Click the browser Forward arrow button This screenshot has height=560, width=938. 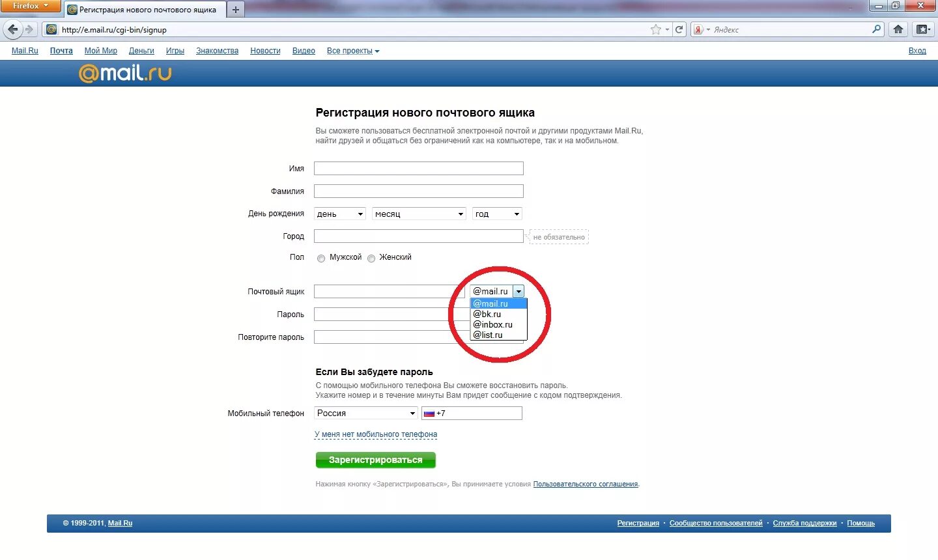pyautogui.click(x=29, y=29)
